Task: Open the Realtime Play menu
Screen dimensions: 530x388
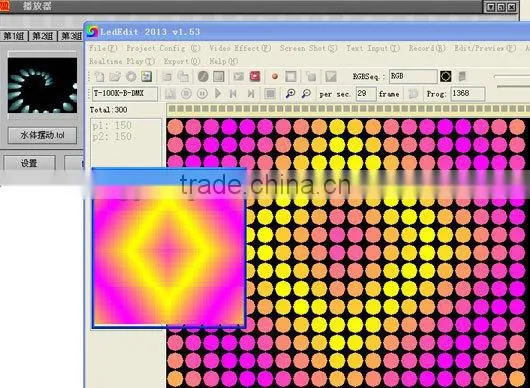Action: pos(122,62)
